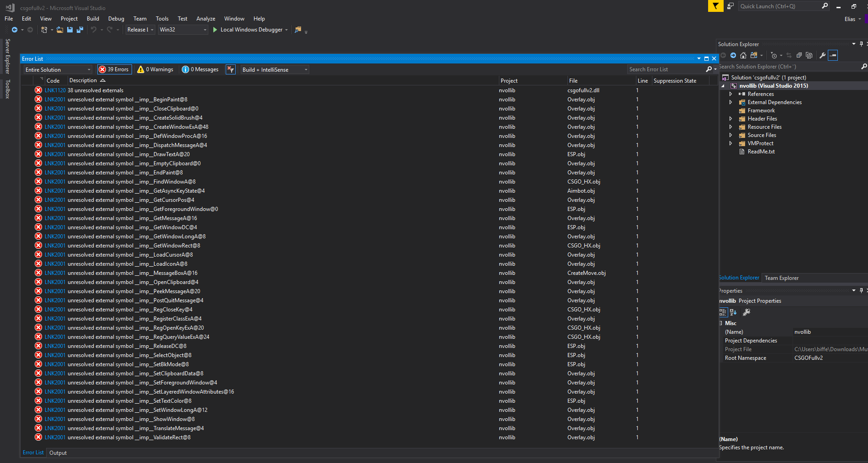Open the Release configuration dropdown

point(140,30)
